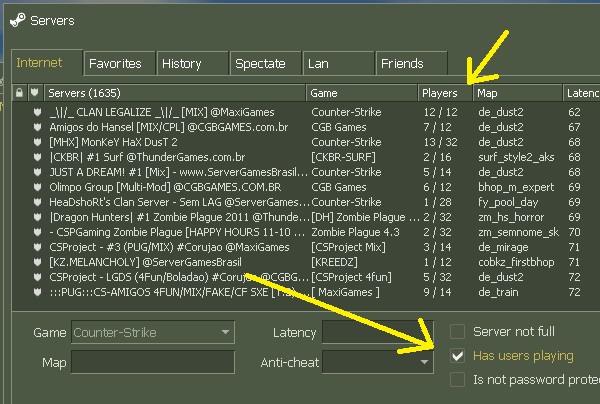Click the Map filter text field
The height and width of the screenshot is (404, 600).
coord(153,362)
